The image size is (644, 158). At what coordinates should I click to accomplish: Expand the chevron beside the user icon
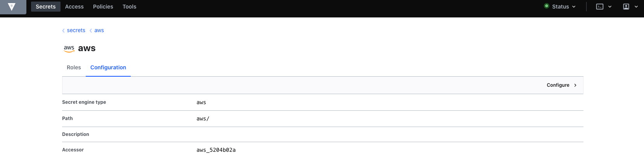[636, 7]
